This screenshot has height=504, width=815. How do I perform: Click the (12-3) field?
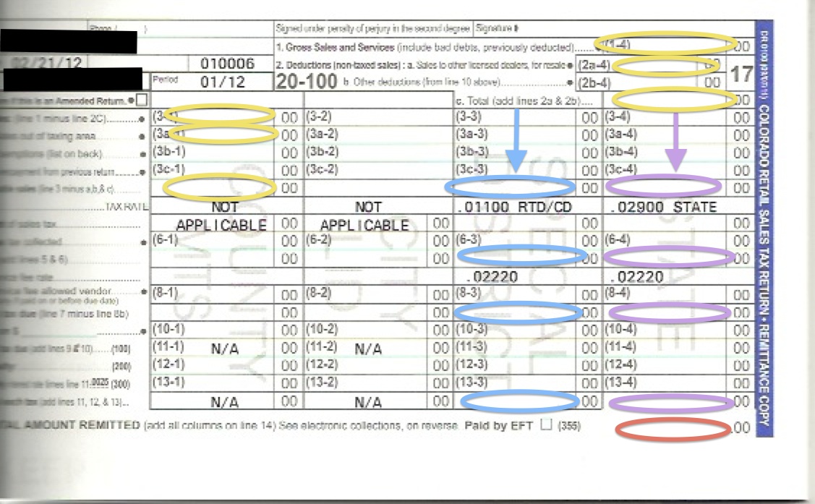[515, 365]
